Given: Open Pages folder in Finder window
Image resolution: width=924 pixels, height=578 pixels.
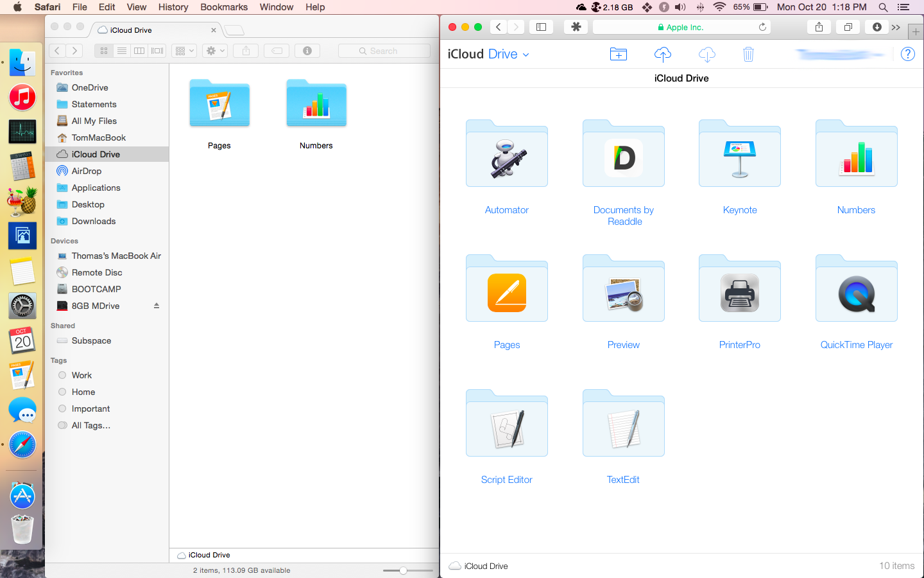Looking at the screenshot, I should (x=219, y=103).
